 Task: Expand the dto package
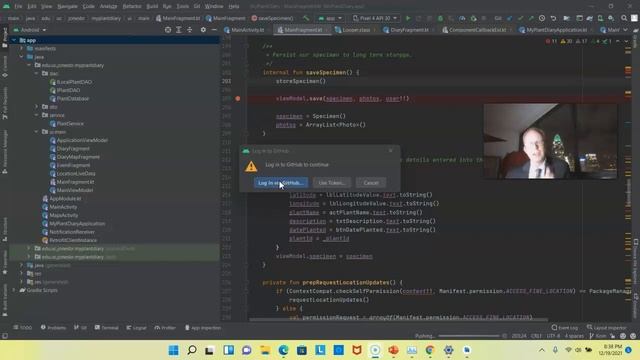tap(37, 107)
